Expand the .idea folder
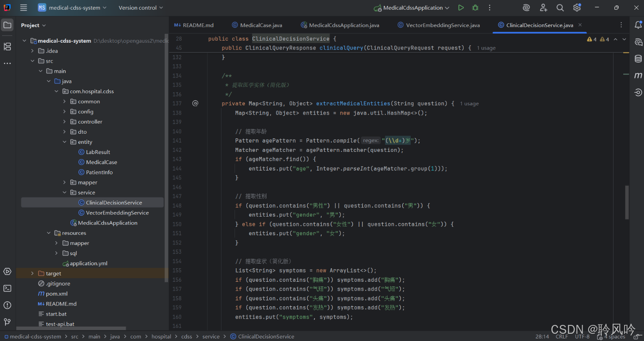The width and height of the screenshot is (644, 341). coord(32,51)
